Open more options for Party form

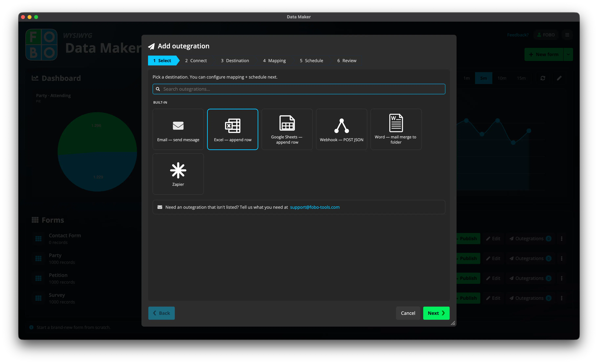(561, 258)
